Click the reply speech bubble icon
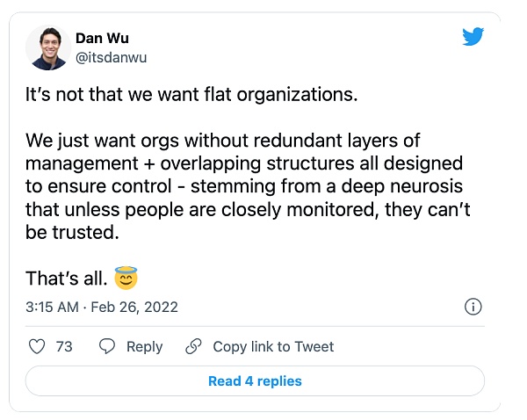 click(107, 347)
